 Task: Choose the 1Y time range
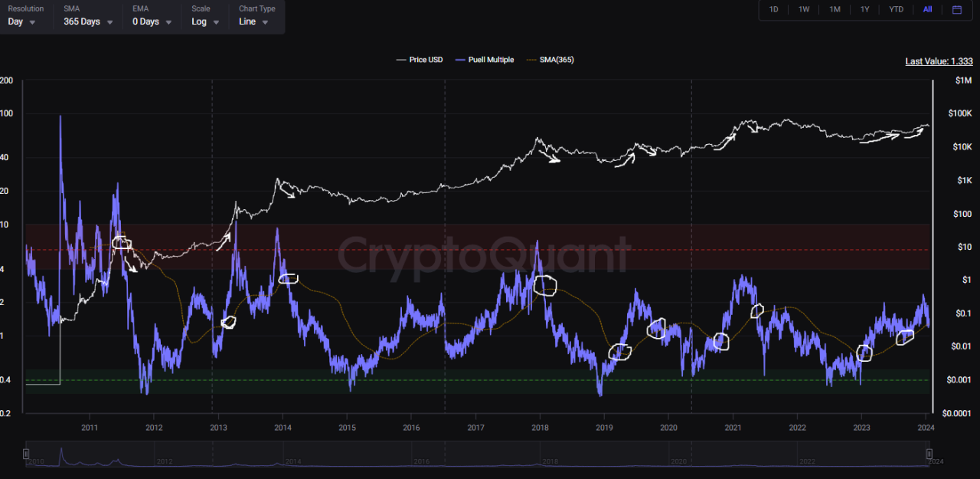pyautogui.click(x=865, y=10)
